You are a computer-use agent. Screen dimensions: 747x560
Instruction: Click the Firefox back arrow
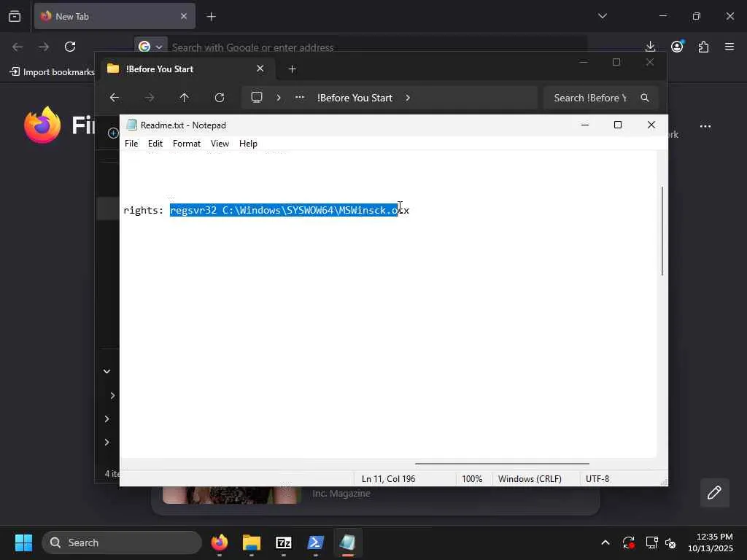click(18, 47)
